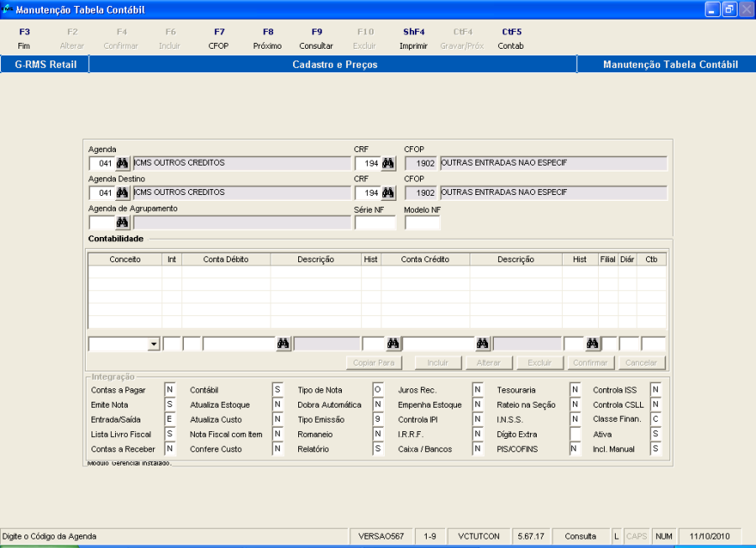
Task: Click ShF4 Imprimir to print
Action: click(x=413, y=39)
